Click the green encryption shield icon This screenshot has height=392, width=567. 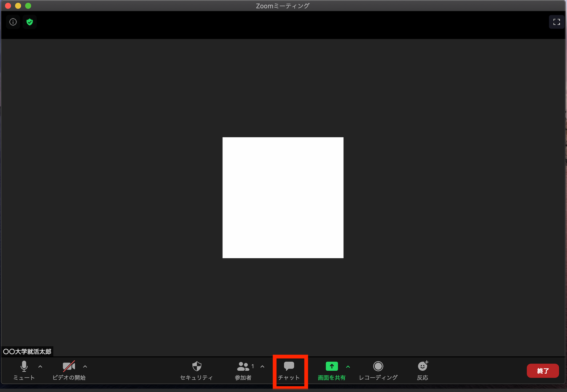[x=29, y=22]
